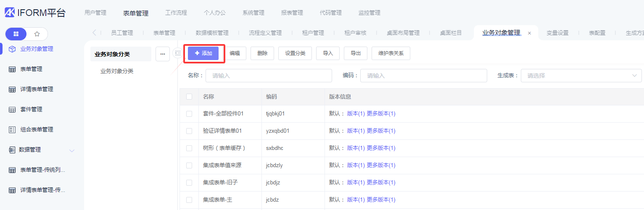Click the icon beside 组合表单管理
Image resolution: width=644 pixels, height=210 pixels.
pyautogui.click(x=12, y=129)
